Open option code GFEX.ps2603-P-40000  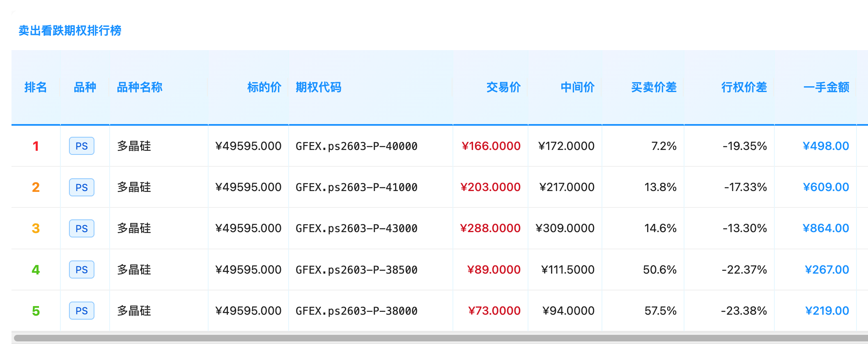click(x=356, y=146)
